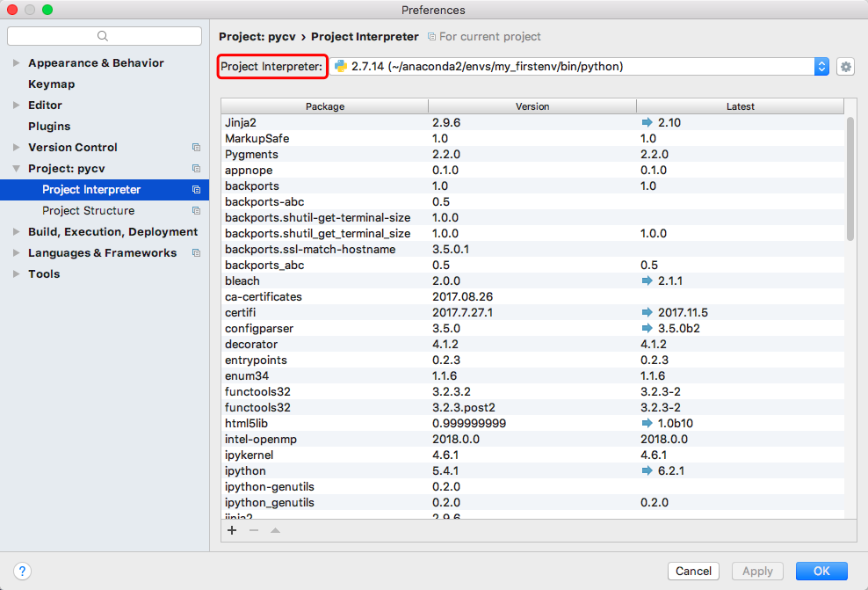Select functools32 row with version 3.2.3.post2
The width and height of the screenshot is (868, 590).
click(532, 408)
